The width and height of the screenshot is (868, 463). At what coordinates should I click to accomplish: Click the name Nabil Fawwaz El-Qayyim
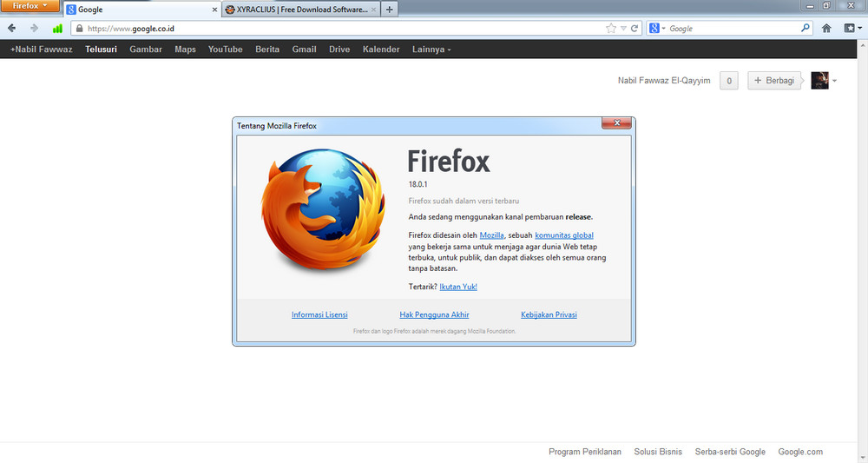tap(664, 80)
